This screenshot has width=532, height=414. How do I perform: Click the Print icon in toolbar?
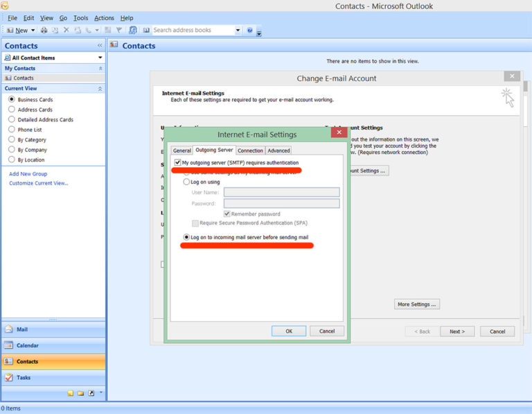pyautogui.click(x=44, y=31)
